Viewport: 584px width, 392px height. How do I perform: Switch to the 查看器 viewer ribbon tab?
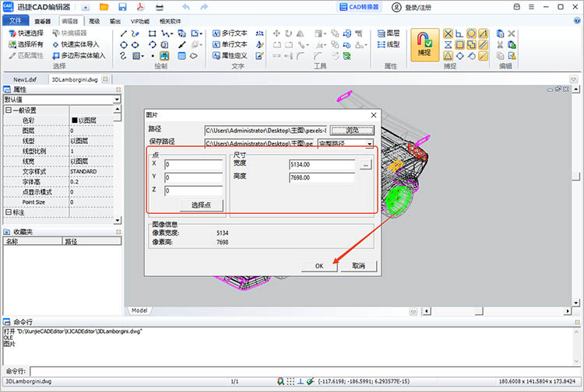click(x=43, y=21)
